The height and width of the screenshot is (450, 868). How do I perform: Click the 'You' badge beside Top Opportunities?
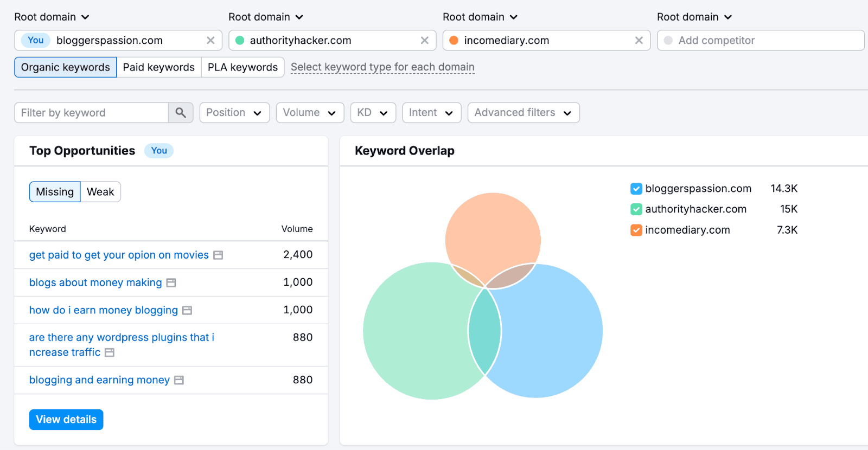(x=159, y=151)
